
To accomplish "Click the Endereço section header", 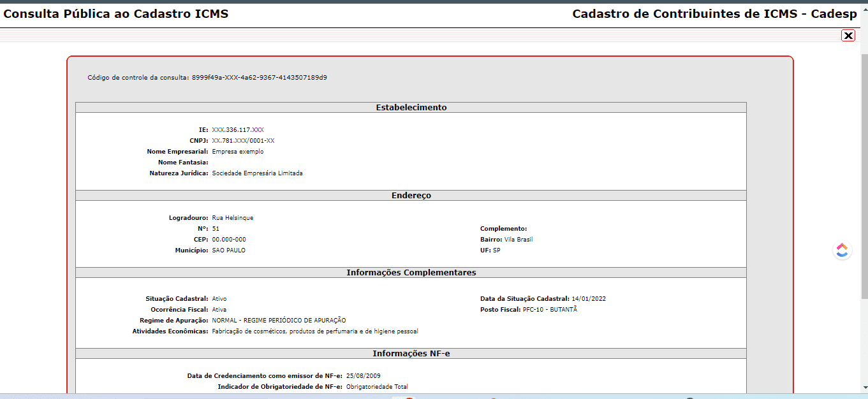I will coord(411,196).
